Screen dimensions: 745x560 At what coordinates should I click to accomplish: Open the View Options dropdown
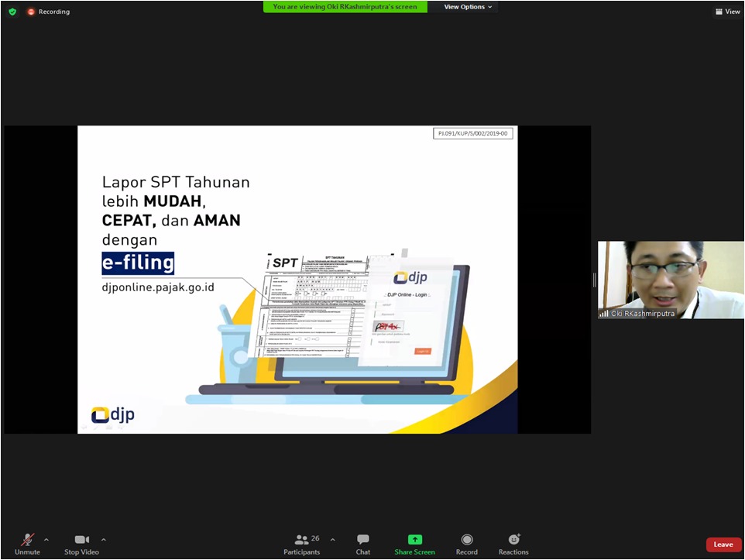coord(469,7)
